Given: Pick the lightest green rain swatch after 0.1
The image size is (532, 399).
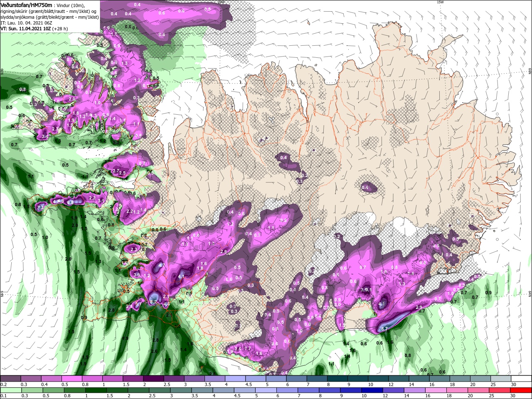Looking at the screenshot, I should [10, 390].
